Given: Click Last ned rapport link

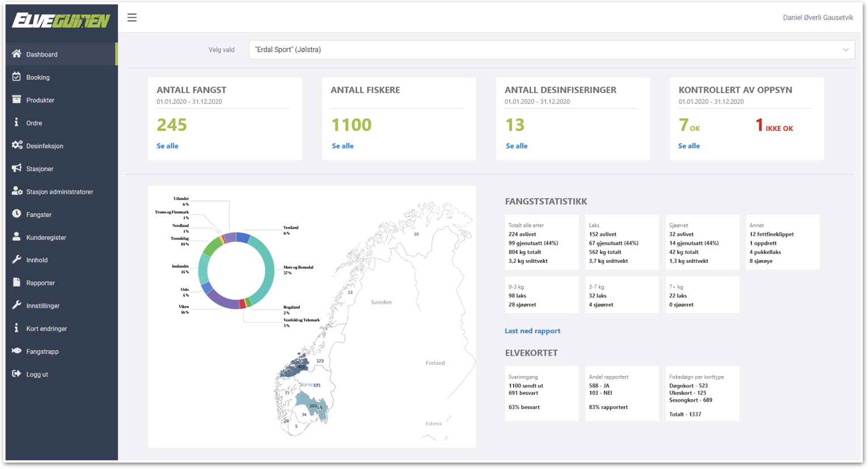Looking at the screenshot, I should (533, 331).
